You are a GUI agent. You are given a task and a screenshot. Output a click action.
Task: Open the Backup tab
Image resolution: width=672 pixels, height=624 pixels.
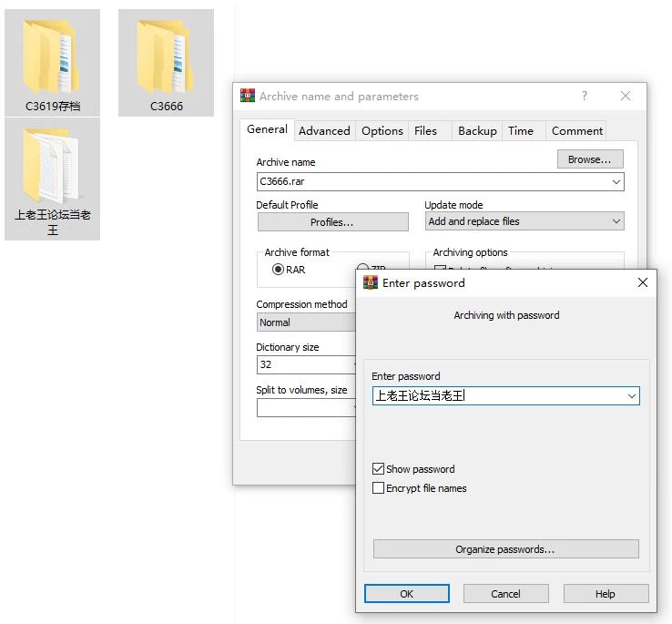click(477, 131)
